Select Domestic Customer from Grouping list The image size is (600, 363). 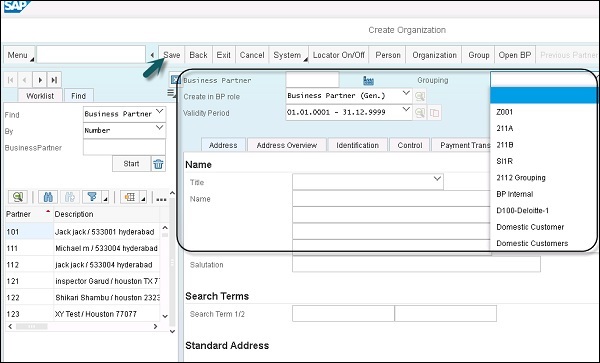tap(530, 227)
